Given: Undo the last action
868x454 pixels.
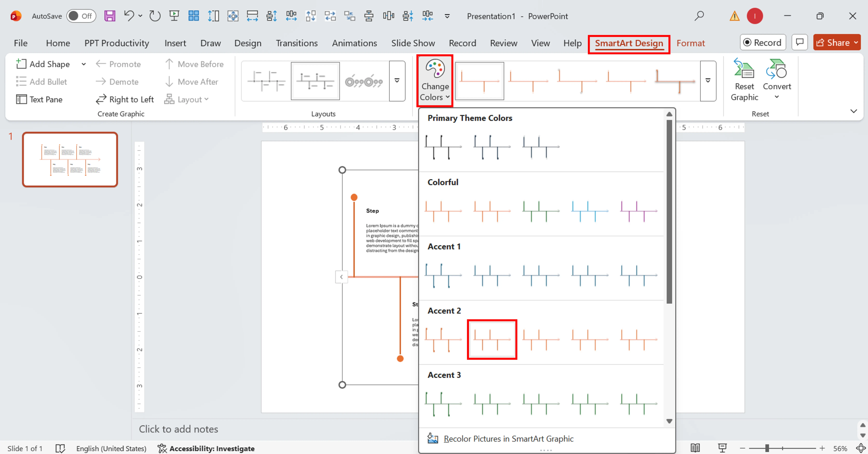Looking at the screenshot, I should [129, 16].
